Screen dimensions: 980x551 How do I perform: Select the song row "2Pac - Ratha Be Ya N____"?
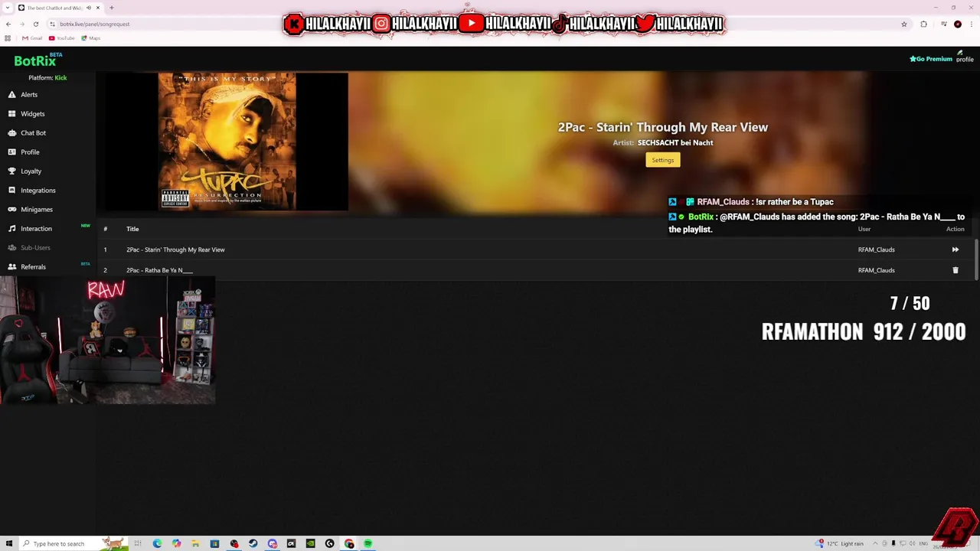pyautogui.click(x=536, y=270)
